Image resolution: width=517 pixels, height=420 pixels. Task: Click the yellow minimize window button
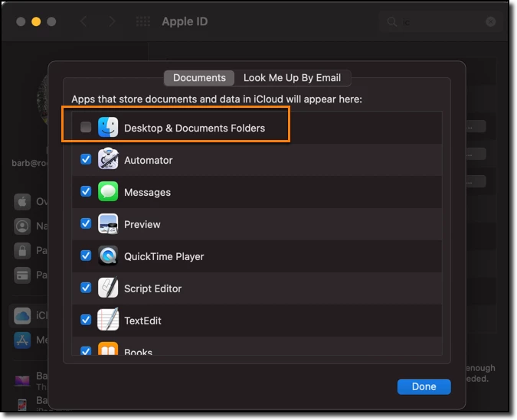36,21
